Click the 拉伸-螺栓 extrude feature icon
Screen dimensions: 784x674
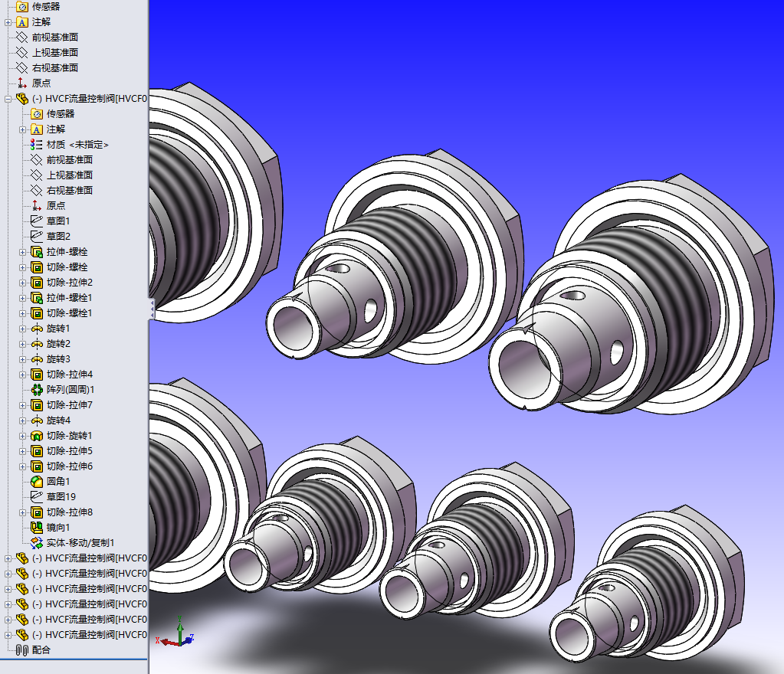[x=37, y=252]
